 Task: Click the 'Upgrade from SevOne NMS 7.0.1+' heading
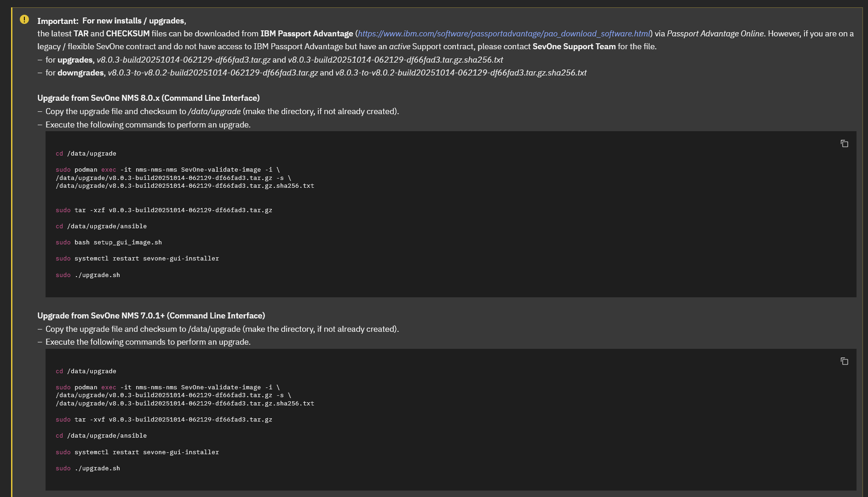coord(151,316)
